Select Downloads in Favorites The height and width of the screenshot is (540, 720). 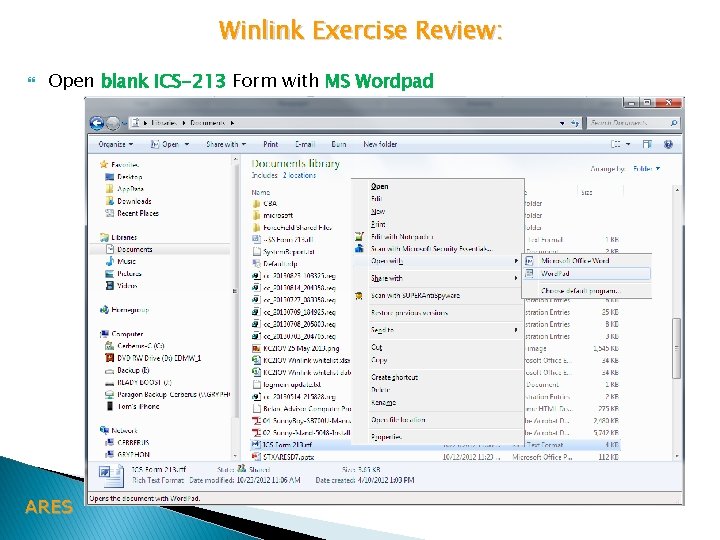pos(129,201)
